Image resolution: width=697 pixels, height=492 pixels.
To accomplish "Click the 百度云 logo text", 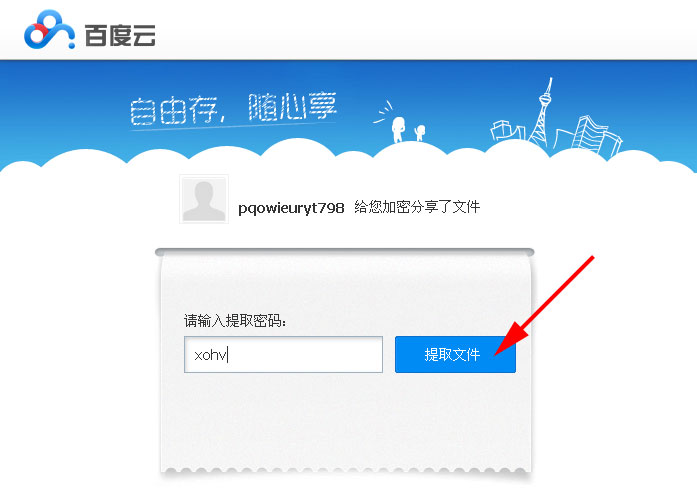I will 120,35.
